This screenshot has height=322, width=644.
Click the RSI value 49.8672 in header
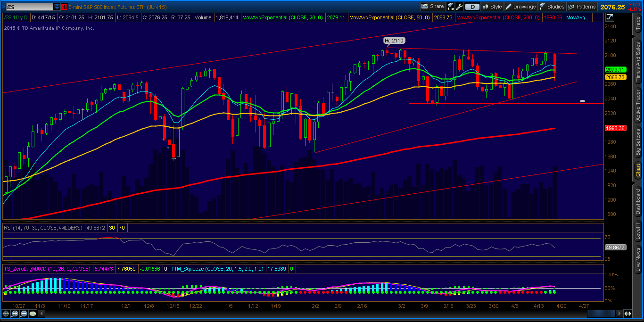coord(96,228)
